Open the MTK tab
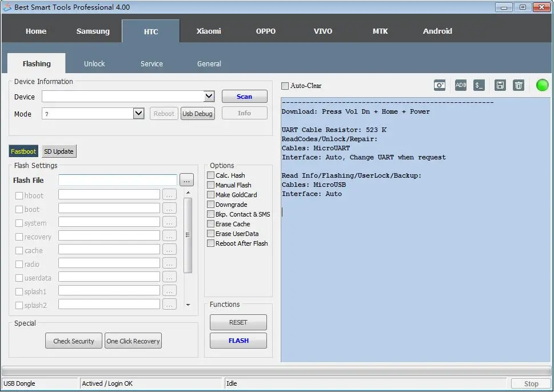 coord(380,31)
